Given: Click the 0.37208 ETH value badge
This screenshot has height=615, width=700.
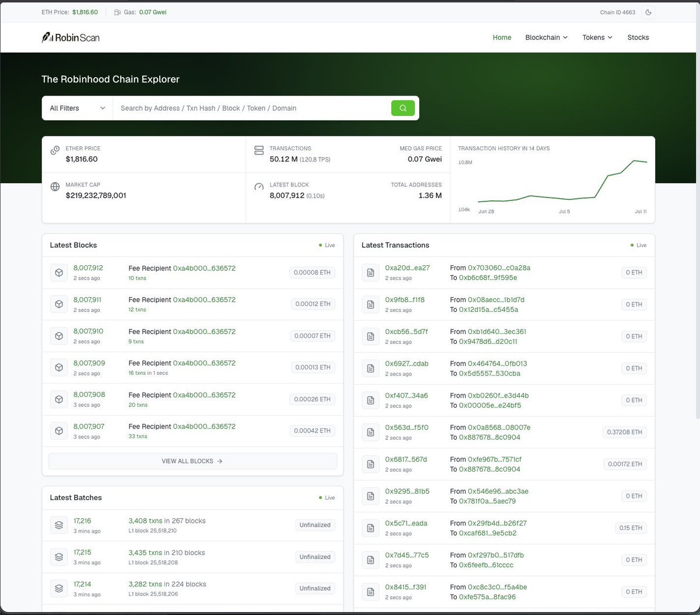Looking at the screenshot, I should [625, 432].
